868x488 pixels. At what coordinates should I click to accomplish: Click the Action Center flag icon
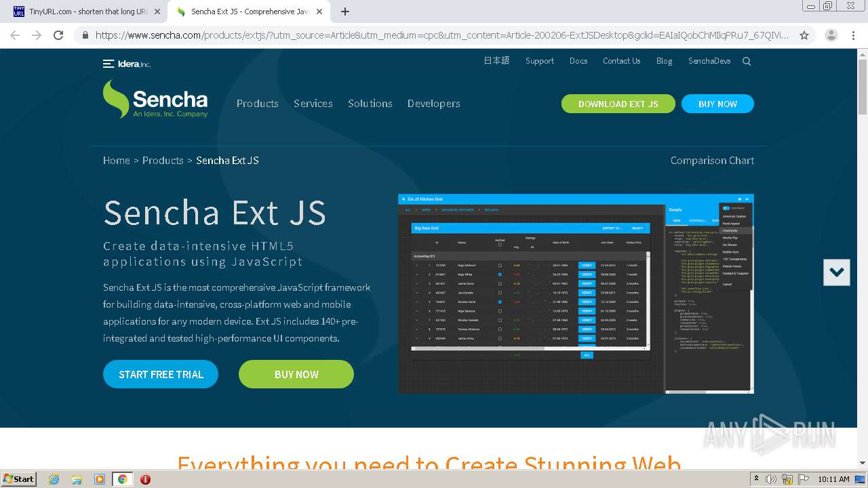click(803, 479)
